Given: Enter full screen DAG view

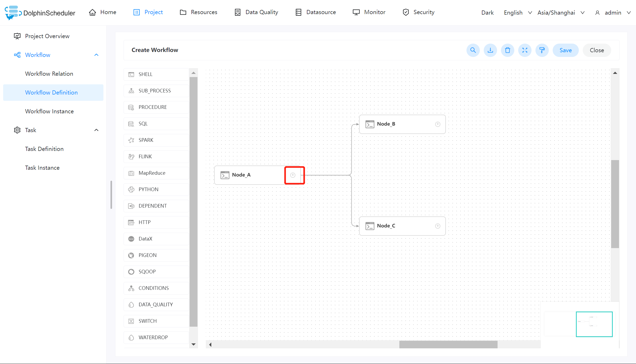Looking at the screenshot, I should [525, 50].
